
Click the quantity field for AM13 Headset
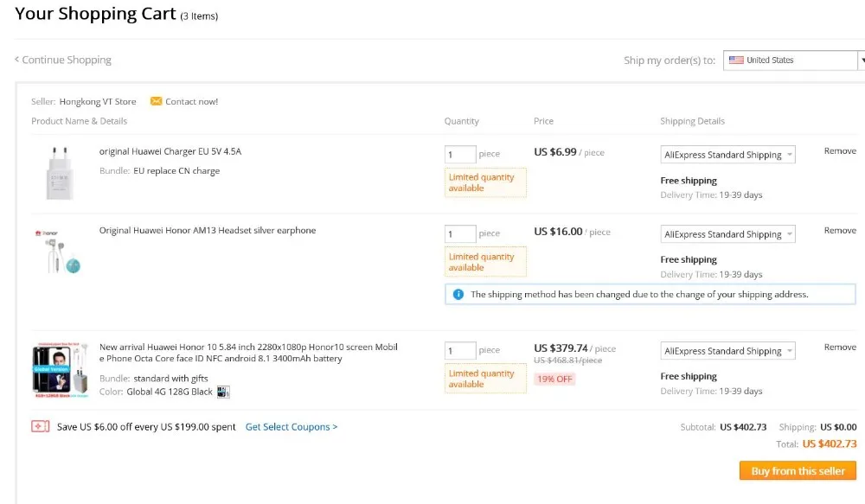(460, 233)
